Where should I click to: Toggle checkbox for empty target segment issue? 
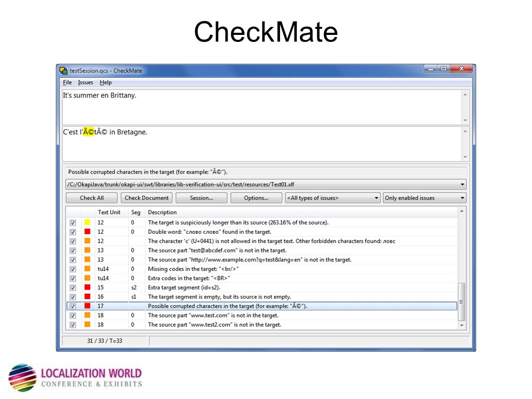tap(73, 297)
